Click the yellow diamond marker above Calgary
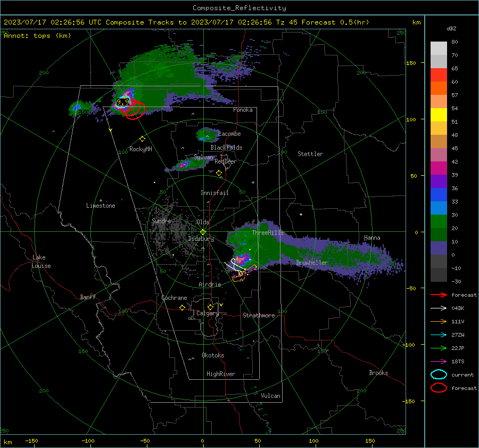 tap(210, 307)
